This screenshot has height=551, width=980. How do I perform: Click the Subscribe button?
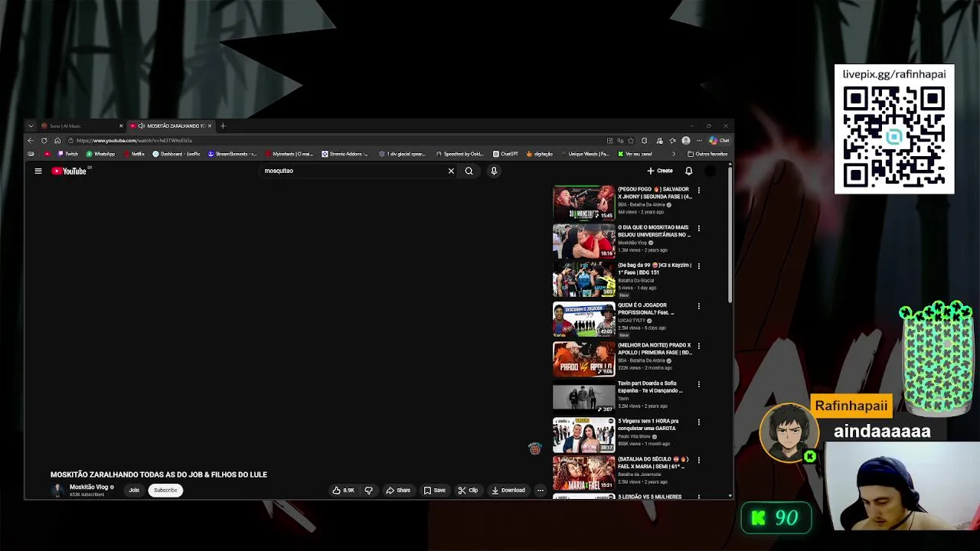point(165,491)
